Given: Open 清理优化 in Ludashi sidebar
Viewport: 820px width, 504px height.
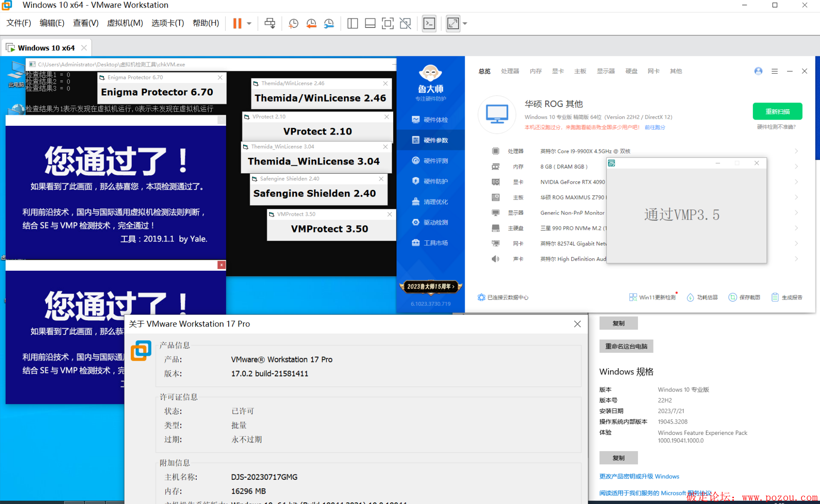Looking at the screenshot, I should [x=431, y=202].
